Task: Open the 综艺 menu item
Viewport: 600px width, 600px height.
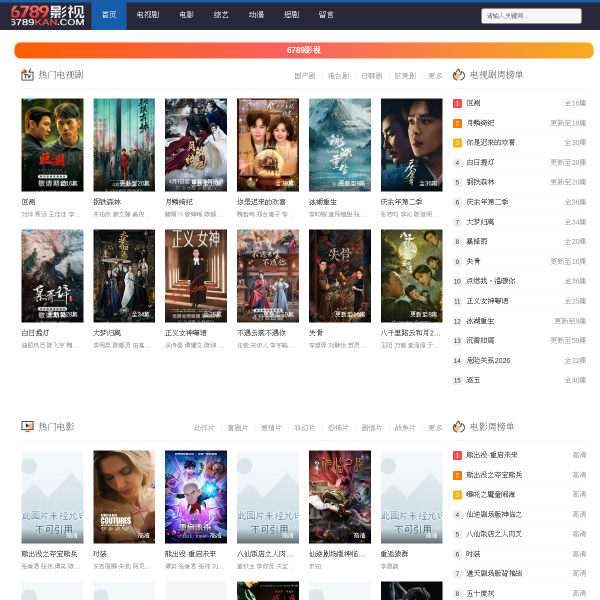Action: pos(221,15)
